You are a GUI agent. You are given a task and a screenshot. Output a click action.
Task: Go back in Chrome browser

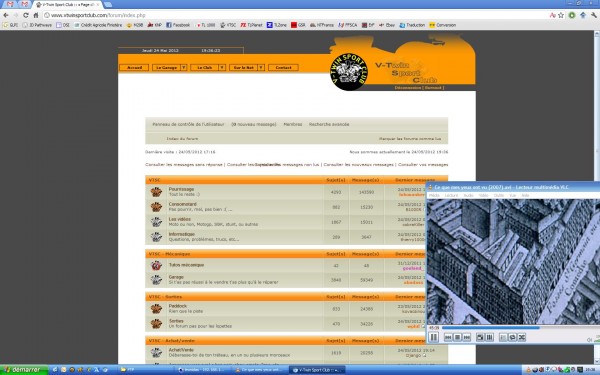pos(6,15)
